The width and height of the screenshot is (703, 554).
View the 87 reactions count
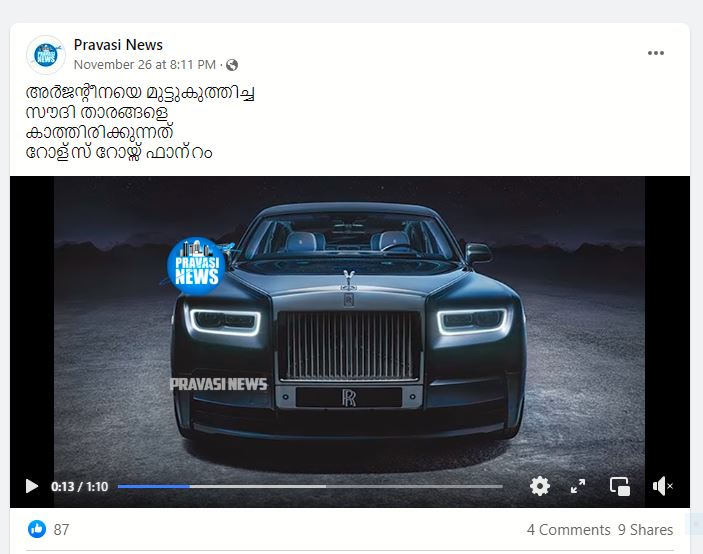(x=61, y=530)
